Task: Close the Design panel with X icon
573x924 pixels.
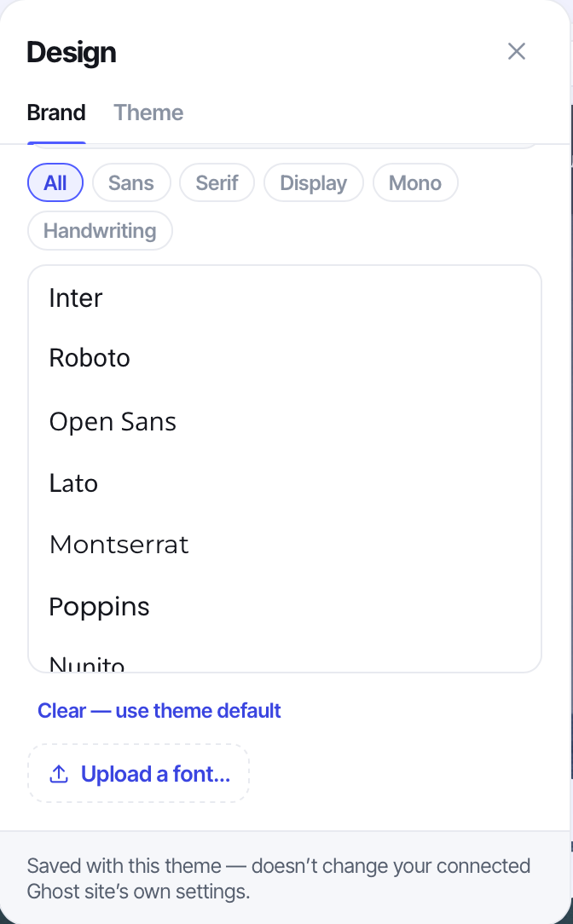Action: [x=517, y=51]
